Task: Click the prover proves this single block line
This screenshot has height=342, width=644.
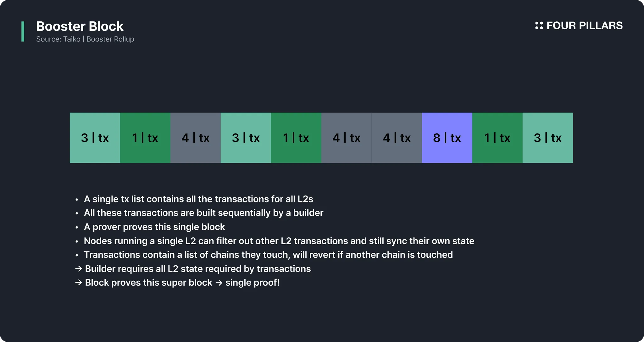Action: pyautogui.click(x=154, y=227)
